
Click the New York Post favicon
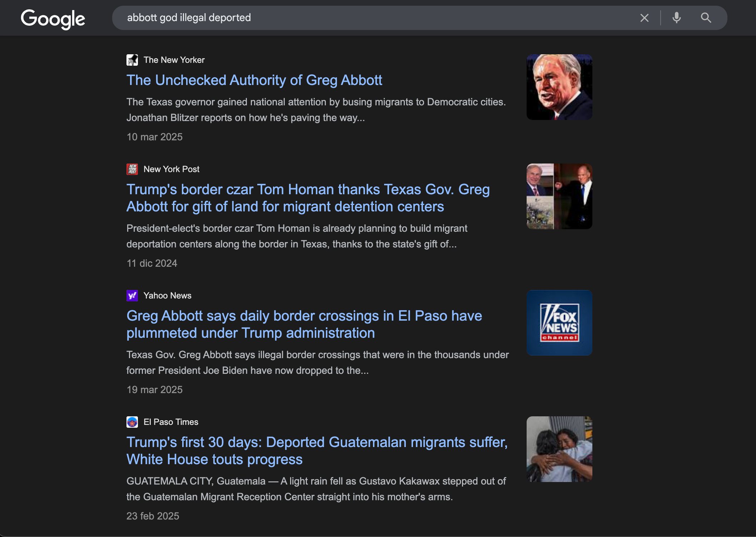(132, 169)
